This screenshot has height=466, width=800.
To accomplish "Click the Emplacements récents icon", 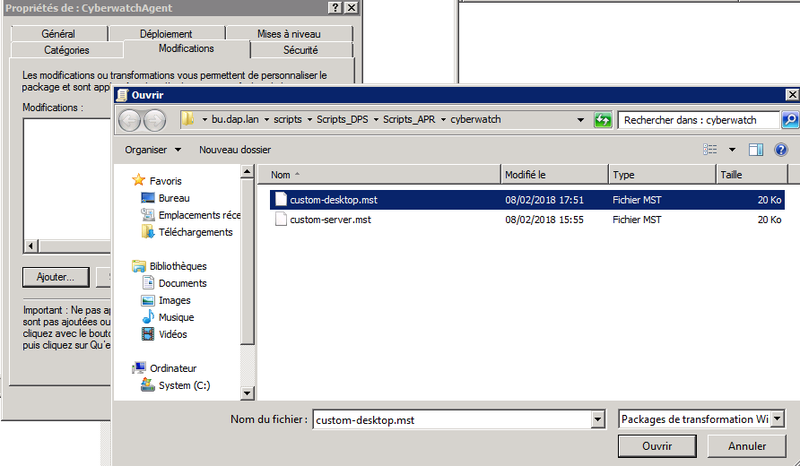I will tap(148, 215).
